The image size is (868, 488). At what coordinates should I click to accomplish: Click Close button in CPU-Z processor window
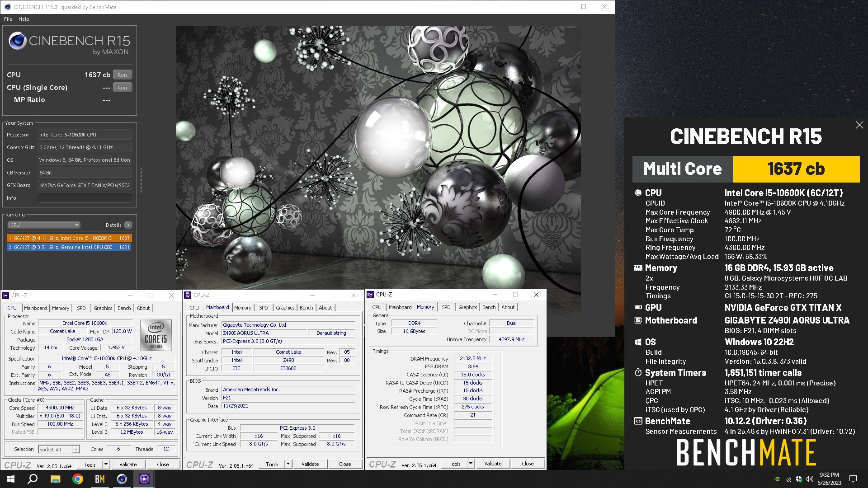pyautogui.click(x=163, y=465)
